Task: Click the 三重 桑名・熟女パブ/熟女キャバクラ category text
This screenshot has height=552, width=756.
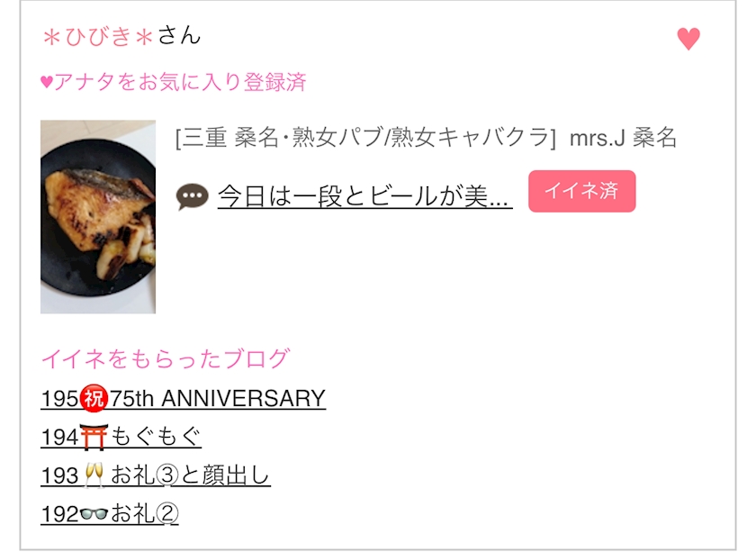Action: [x=365, y=138]
